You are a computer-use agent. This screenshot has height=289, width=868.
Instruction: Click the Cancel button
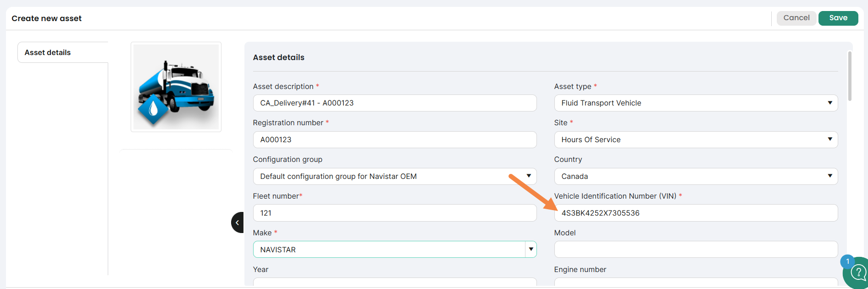point(796,18)
